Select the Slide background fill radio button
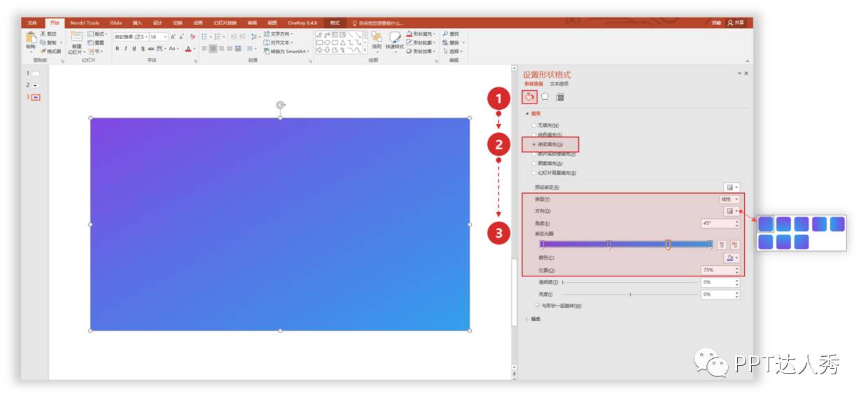This screenshot has width=868, height=403. point(534,173)
